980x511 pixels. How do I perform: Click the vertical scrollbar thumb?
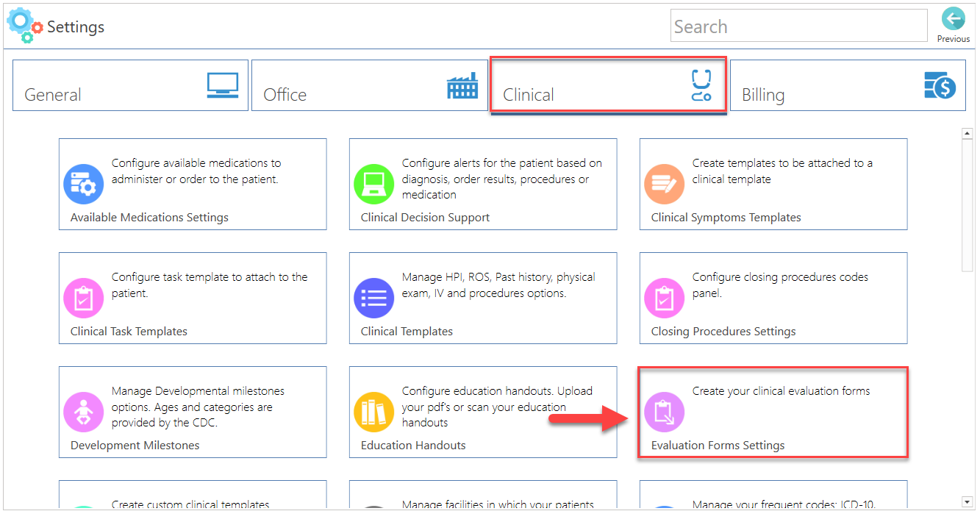tap(968, 207)
